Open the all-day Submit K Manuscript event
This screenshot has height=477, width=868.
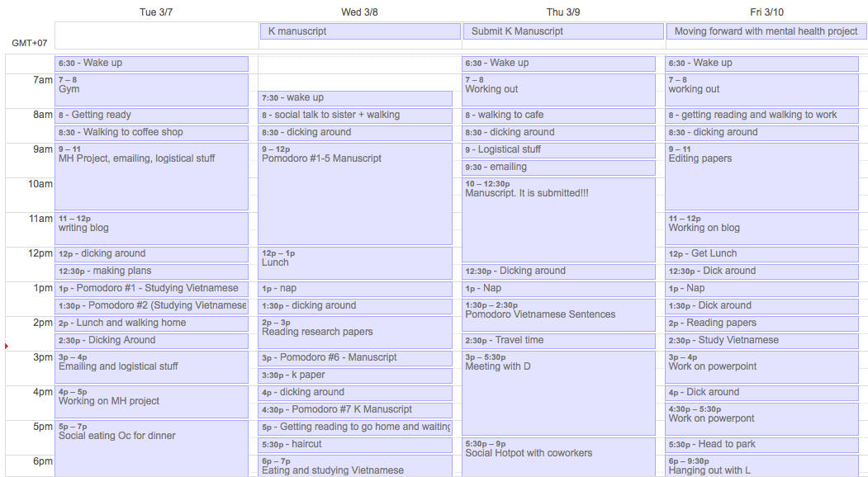point(563,31)
